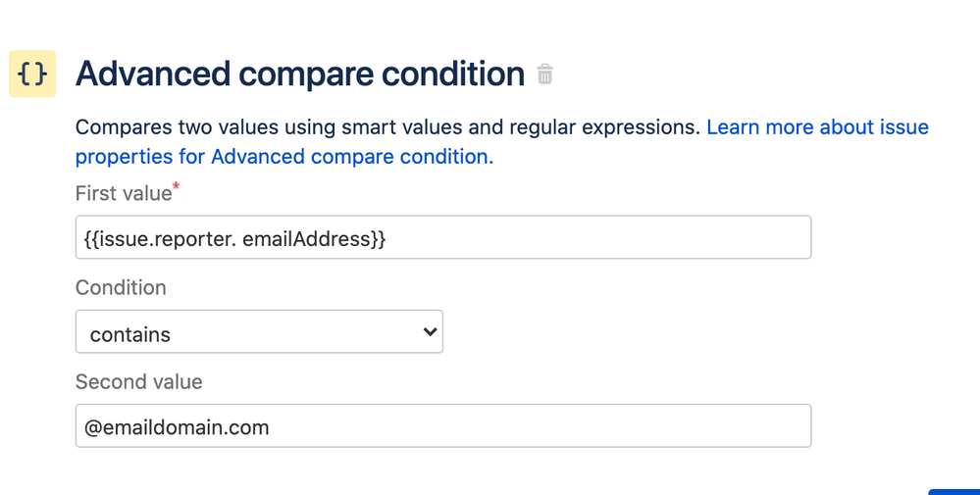Delete the condition with the trash icon
980x495 pixels.
point(545,74)
